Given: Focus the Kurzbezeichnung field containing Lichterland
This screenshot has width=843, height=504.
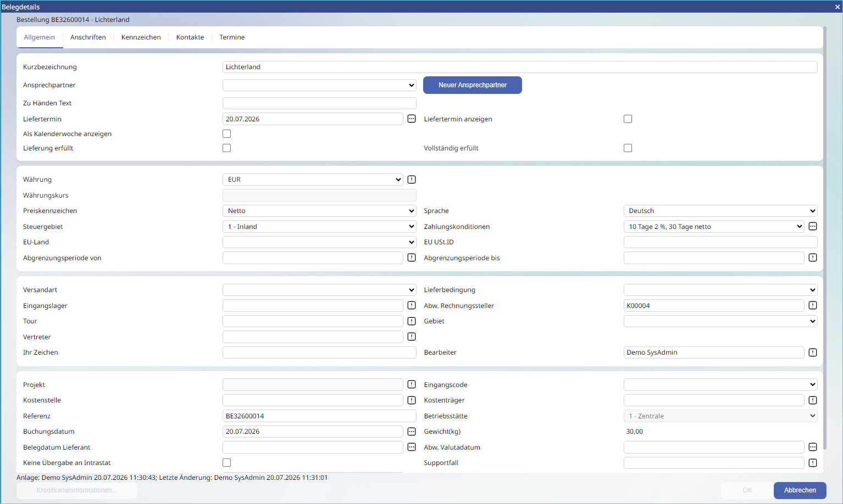Looking at the screenshot, I should pos(520,67).
